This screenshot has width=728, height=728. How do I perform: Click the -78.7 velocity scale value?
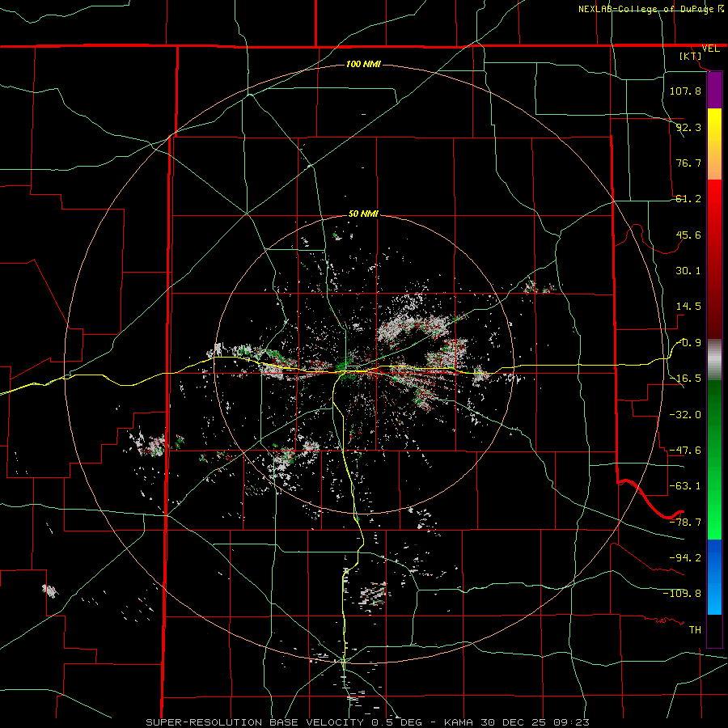coord(685,523)
